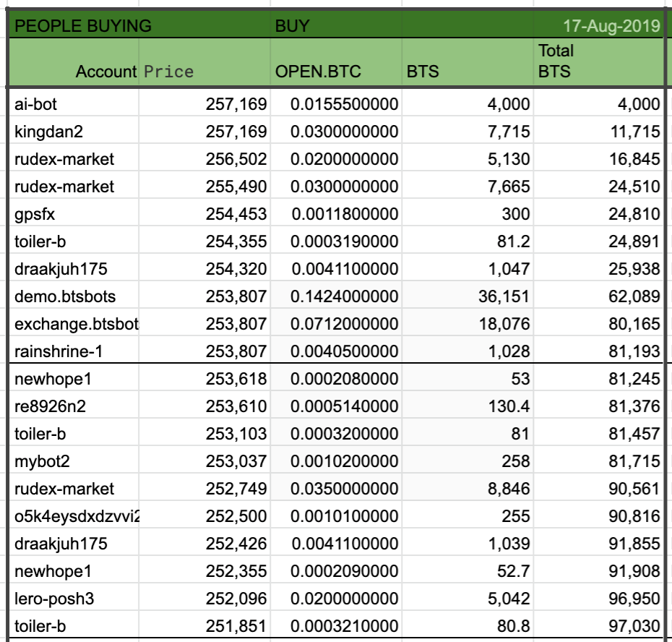
Task: Select toiler-b cell priced 254,355
Action: [x=74, y=241]
